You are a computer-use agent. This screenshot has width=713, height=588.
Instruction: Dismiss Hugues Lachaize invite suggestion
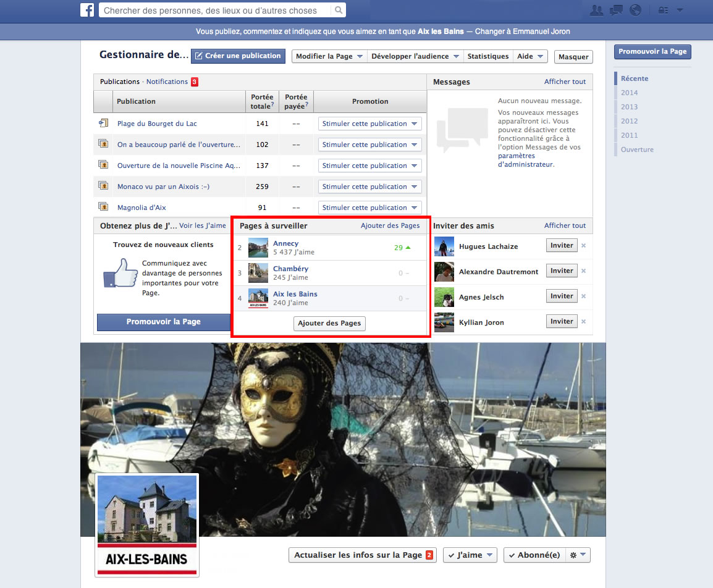tap(583, 246)
